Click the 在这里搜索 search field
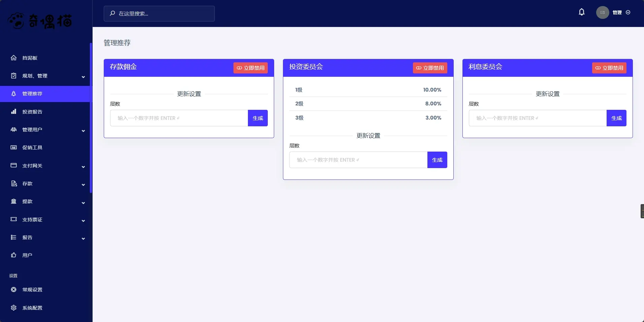This screenshot has height=322, width=644. pyautogui.click(x=159, y=13)
